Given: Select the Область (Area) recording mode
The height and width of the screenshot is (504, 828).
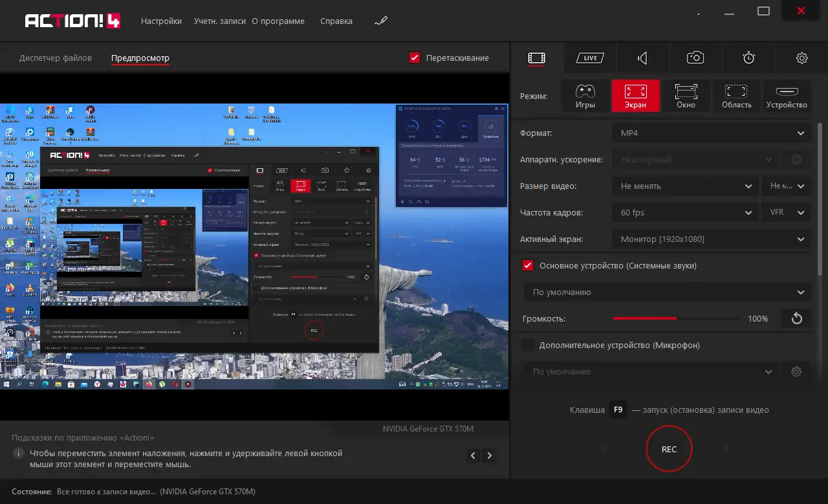Looking at the screenshot, I should [736, 96].
